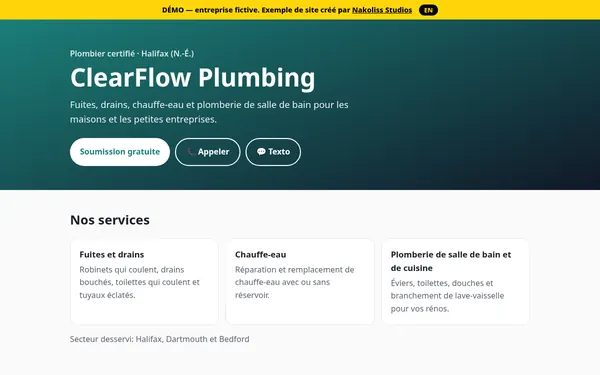Click the Appeler call button
Image resolution: width=600 pixels, height=375 pixels.
pos(208,152)
